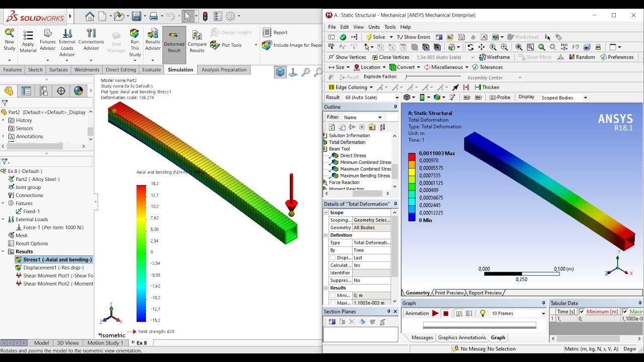Collapse the Scope section in Details
644x362 pixels.
point(327,213)
